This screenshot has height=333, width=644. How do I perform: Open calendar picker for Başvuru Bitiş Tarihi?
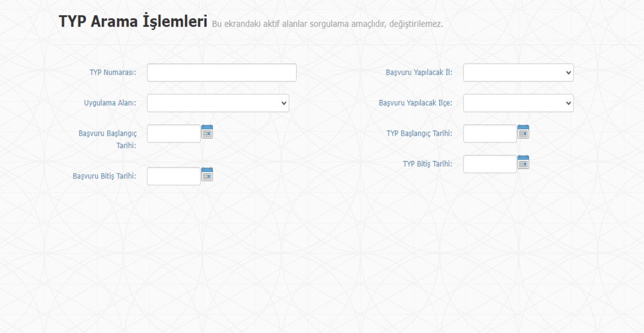coord(207,174)
